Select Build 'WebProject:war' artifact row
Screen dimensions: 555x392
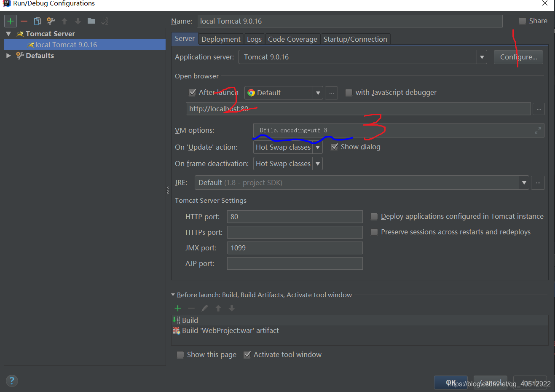(360, 330)
